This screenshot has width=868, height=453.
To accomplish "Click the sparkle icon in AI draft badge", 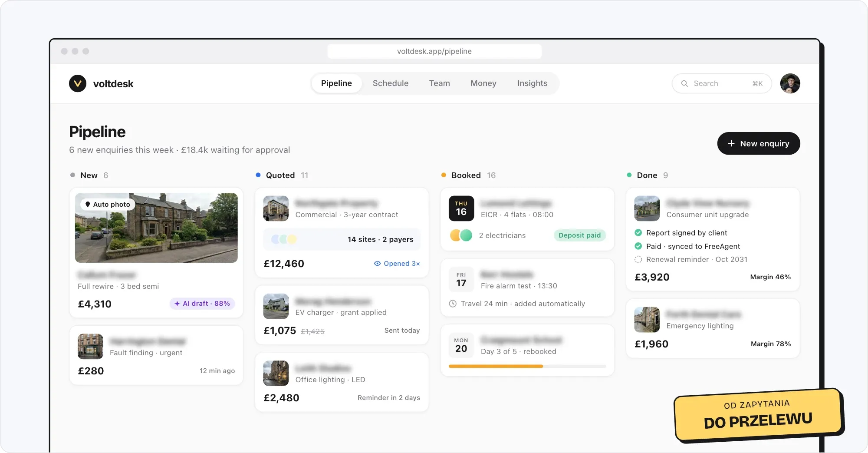I will coord(177,304).
